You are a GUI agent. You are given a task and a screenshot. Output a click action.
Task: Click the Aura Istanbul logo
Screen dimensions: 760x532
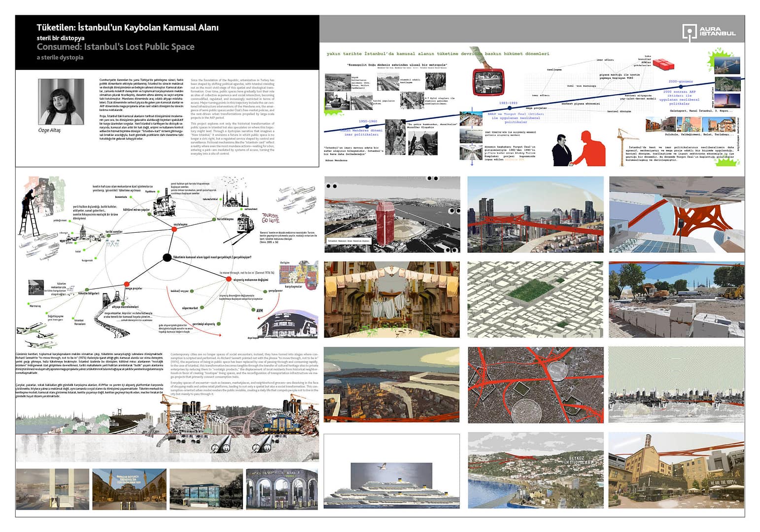(x=709, y=32)
